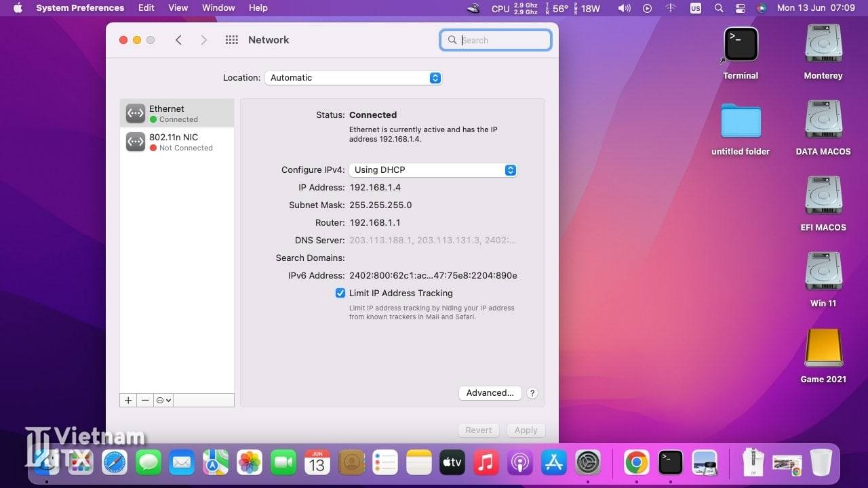The height and width of the screenshot is (488, 868).
Task: Click the Search field in Network window
Action: pos(502,40)
